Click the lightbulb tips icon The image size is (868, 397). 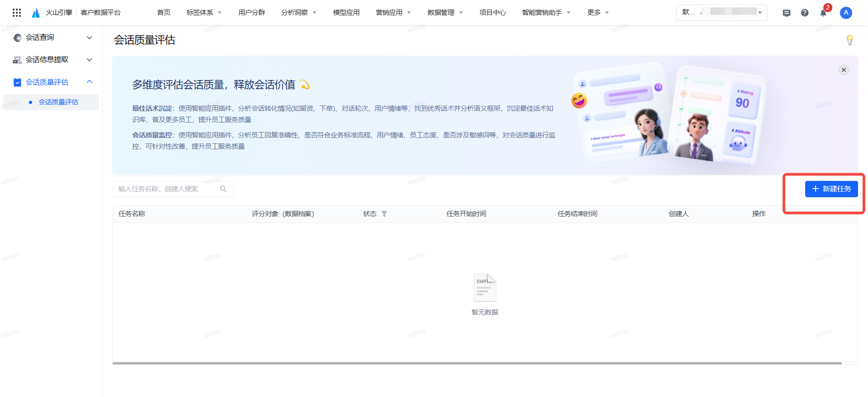850,40
